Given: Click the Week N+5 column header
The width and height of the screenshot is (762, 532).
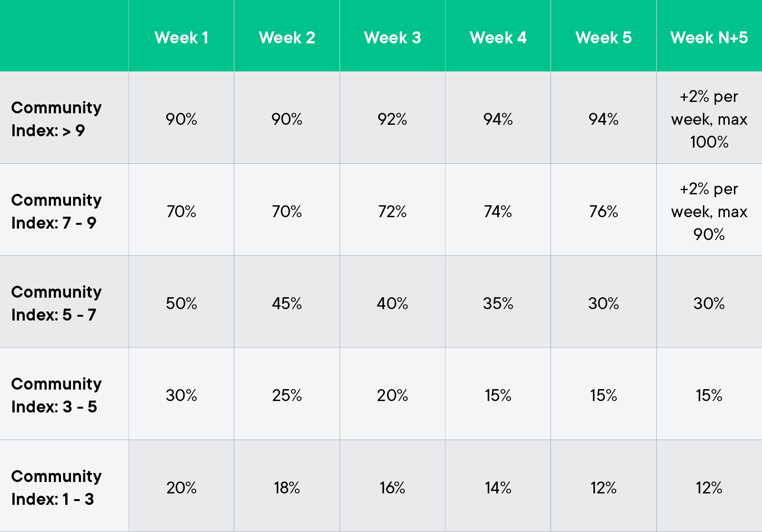Looking at the screenshot, I should [709, 38].
